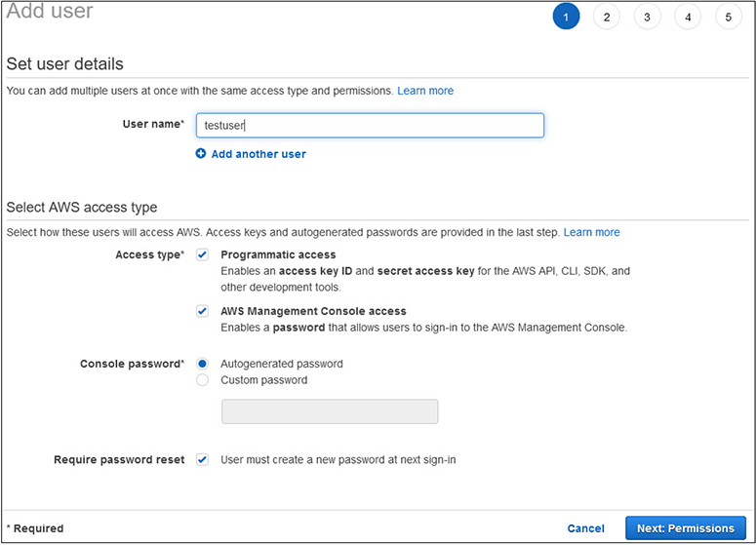Choose the Custom password radio option

coord(203,380)
